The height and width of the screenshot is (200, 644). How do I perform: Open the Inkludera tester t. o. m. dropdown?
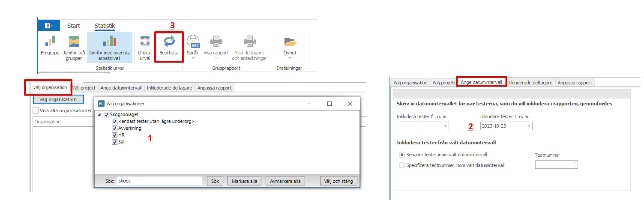(529, 126)
